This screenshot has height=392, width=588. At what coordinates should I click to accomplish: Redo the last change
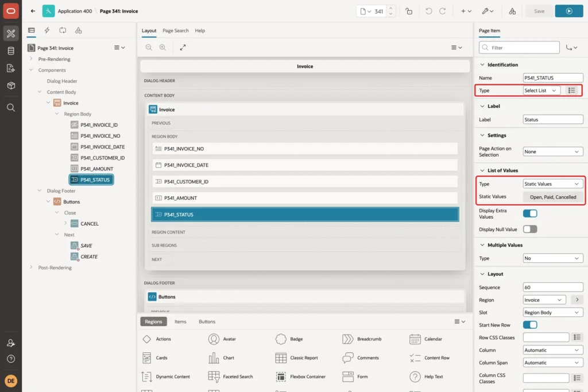point(443,11)
